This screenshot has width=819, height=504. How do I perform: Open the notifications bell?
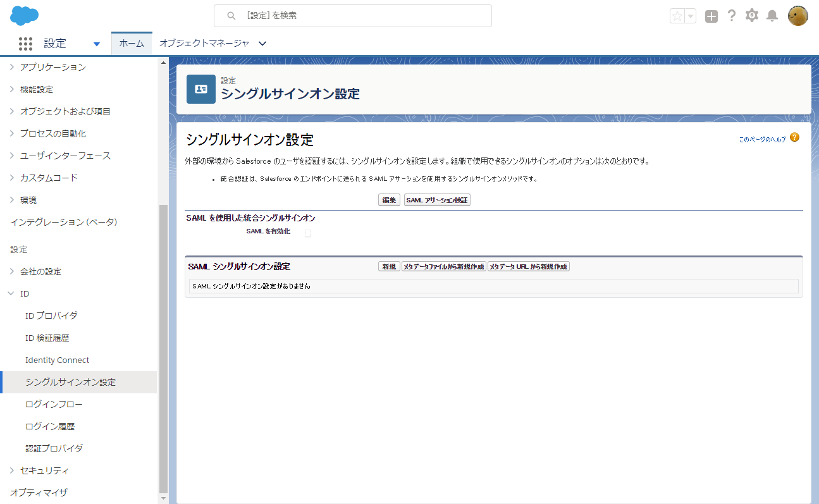click(772, 16)
